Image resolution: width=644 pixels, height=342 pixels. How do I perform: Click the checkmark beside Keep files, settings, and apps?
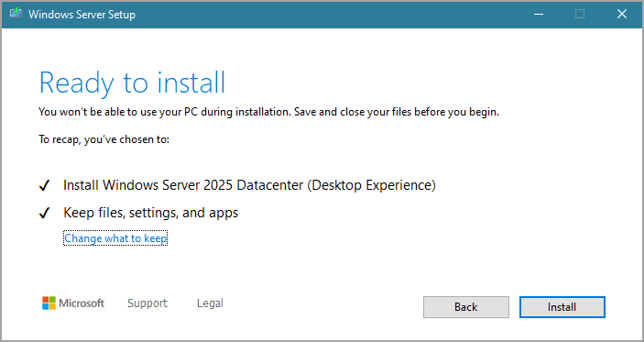[x=44, y=213]
